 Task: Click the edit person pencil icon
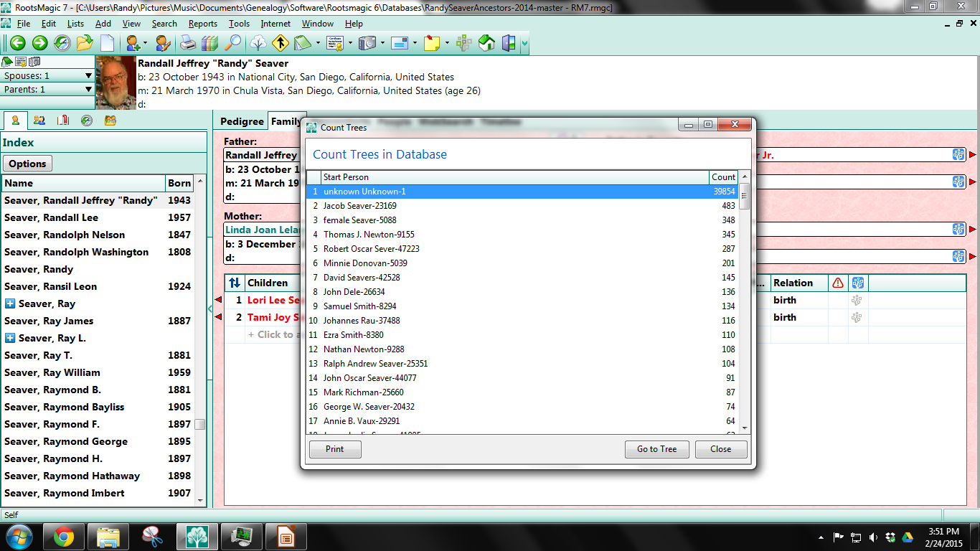(163, 43)
